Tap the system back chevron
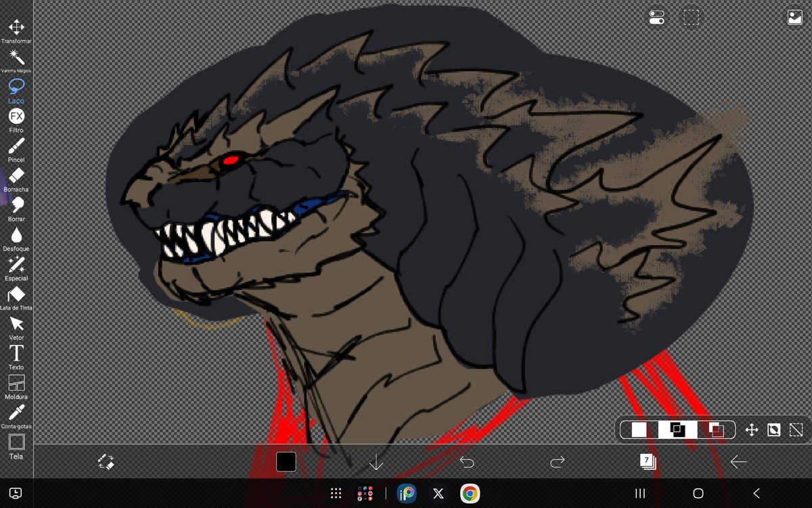 pos(757,494)
